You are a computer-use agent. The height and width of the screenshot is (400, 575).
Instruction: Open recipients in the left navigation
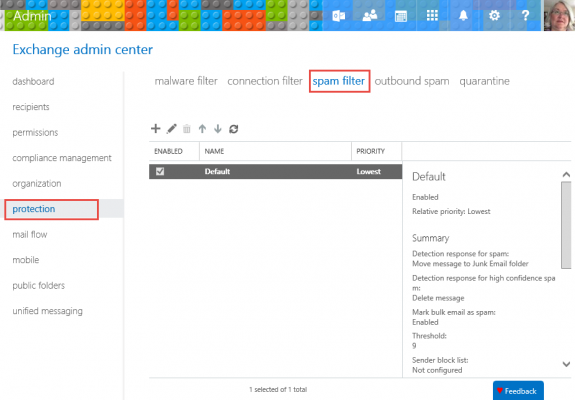click(x=31, y=107)
